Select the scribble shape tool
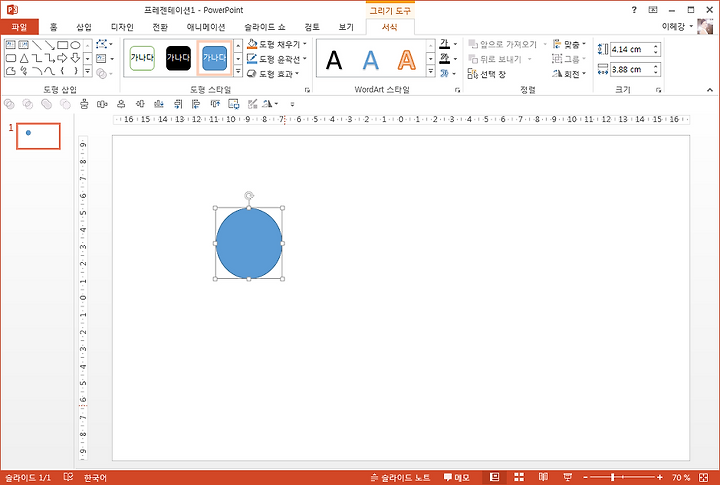Screen dimensions: 720x485 pyautogui.click(x=23, y=71)
